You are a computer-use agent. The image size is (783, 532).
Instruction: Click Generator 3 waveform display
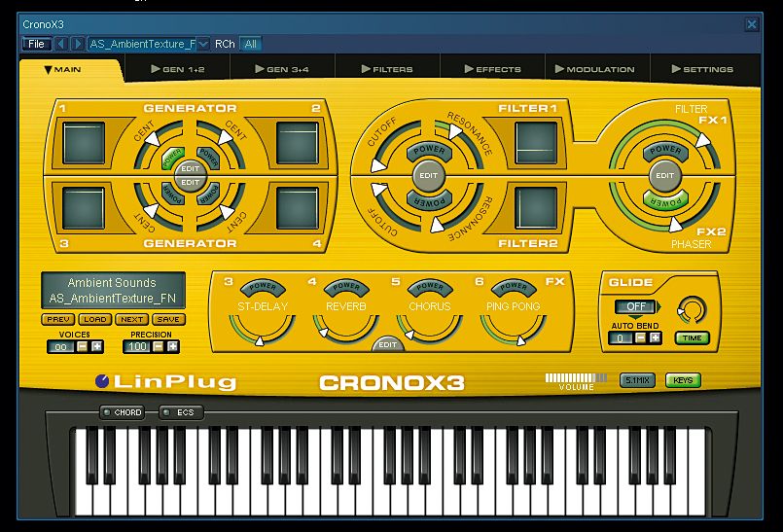[84, 208]
